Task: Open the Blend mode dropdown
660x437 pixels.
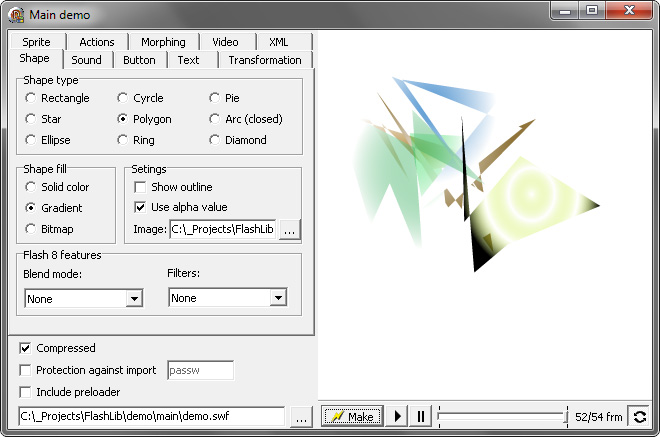Action: pos(134,299)
